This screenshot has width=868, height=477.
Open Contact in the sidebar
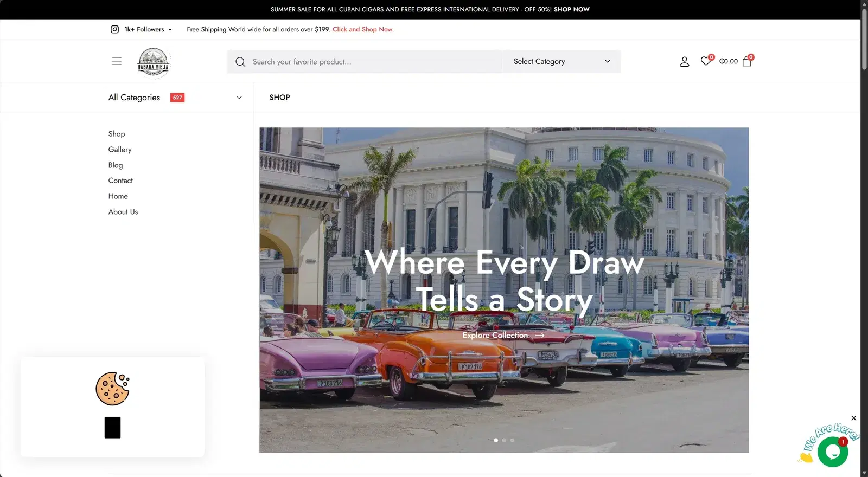(x=120, y=181)
